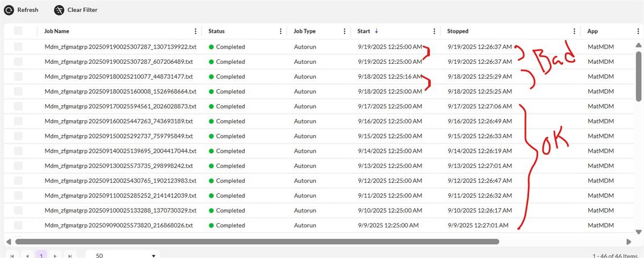Open Status column options menu

coord(281,31)
